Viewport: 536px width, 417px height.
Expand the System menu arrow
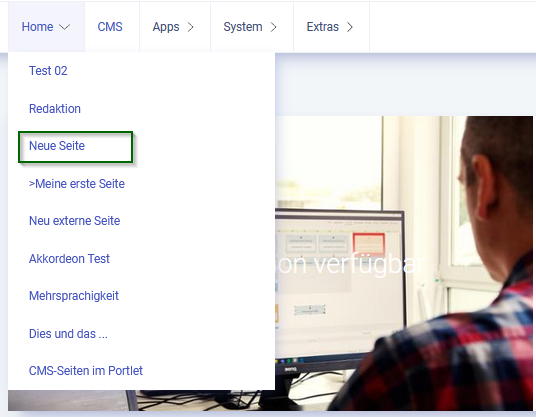coord(273,27)
